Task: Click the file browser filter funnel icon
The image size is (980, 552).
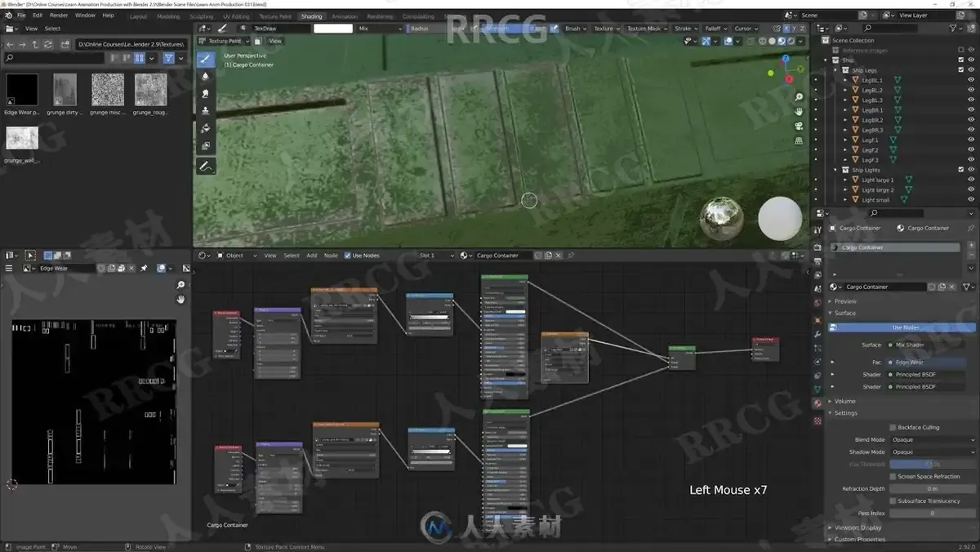Action: (168, 58)
